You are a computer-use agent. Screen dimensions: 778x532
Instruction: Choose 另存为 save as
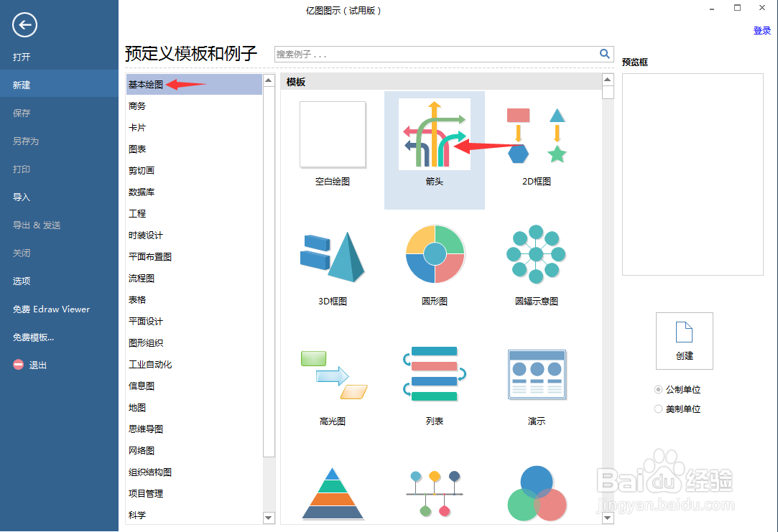pos(26,141)
